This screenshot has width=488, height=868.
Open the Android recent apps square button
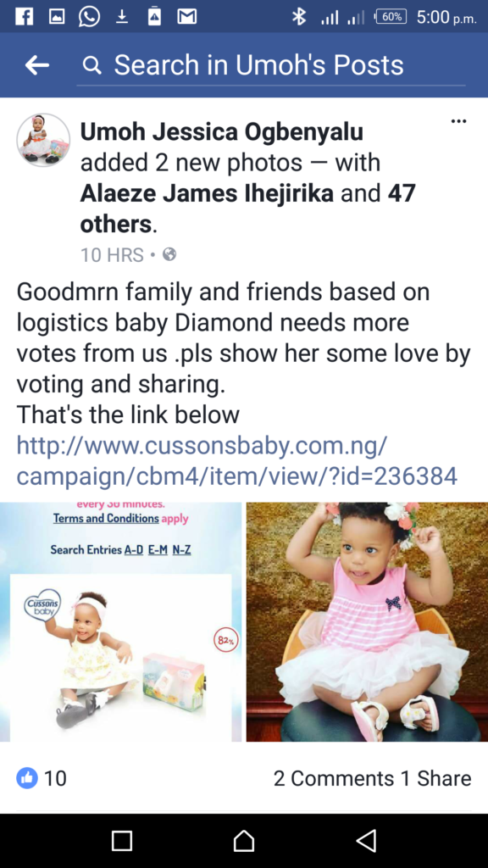point(122,840)
